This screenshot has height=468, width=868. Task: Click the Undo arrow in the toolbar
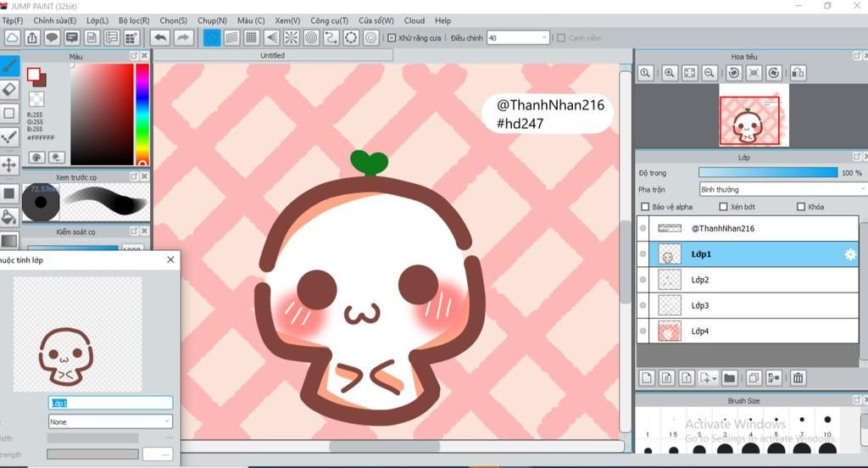click(160, 37)
